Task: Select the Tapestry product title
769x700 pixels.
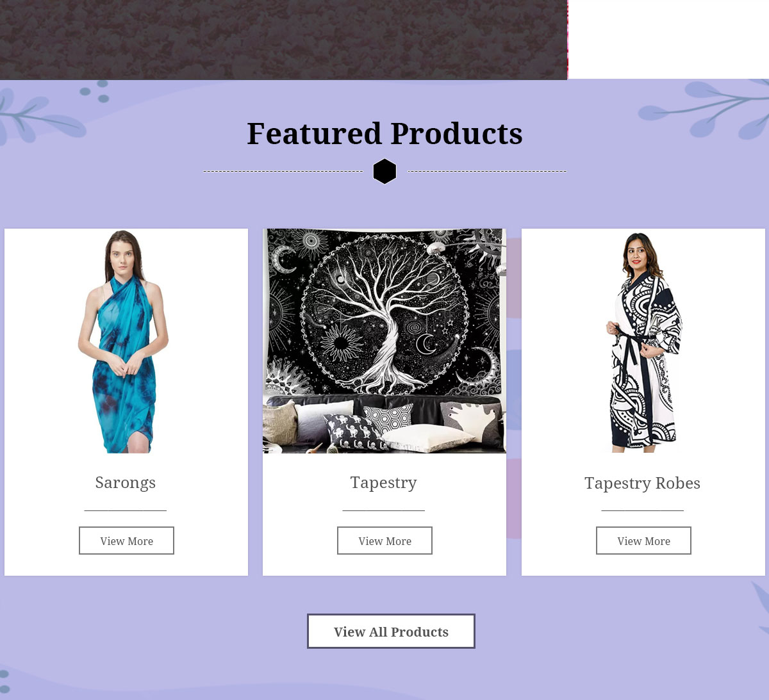Action: tap(383, 482)
